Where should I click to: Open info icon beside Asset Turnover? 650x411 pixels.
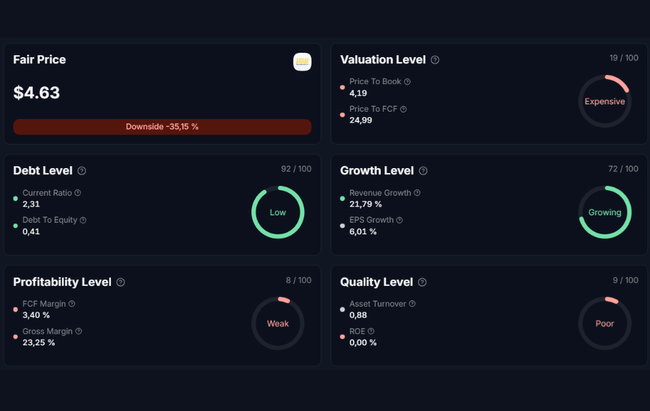click(412, 304)
